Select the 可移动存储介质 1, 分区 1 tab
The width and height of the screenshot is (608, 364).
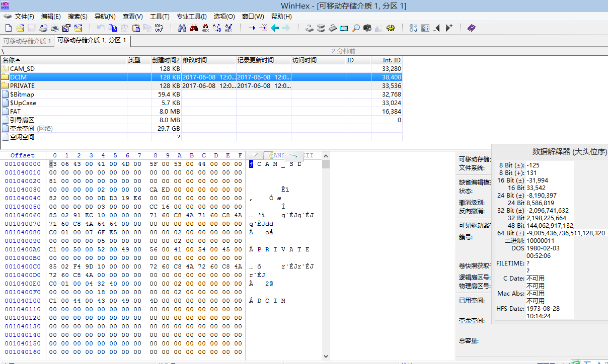coord(92,40)
